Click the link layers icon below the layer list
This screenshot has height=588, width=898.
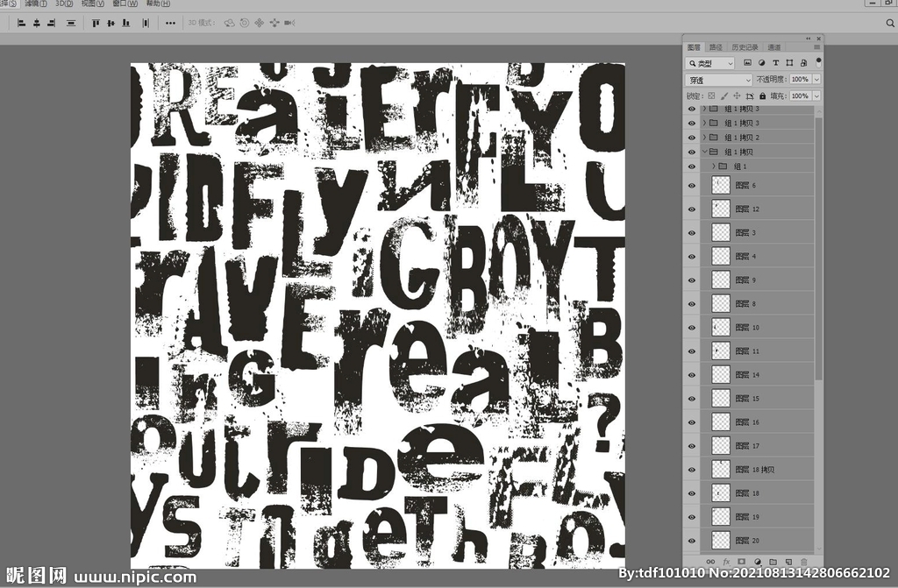710,563
